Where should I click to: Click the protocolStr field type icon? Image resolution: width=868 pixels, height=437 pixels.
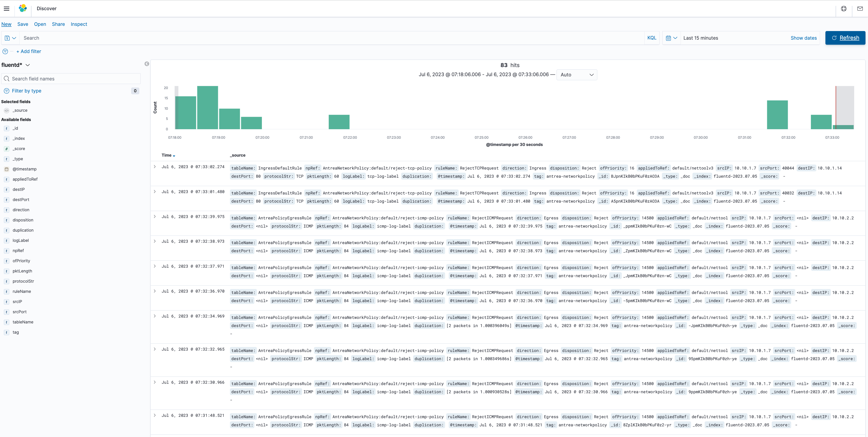pyautogui.click(x=6, y=281)
